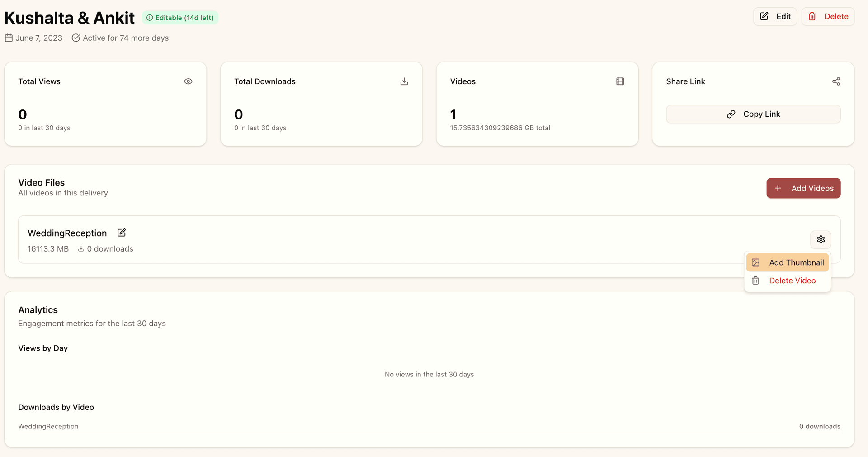The image size is (868, 457).
Task: Open the video settings gear menu
Action: (821, 239)
